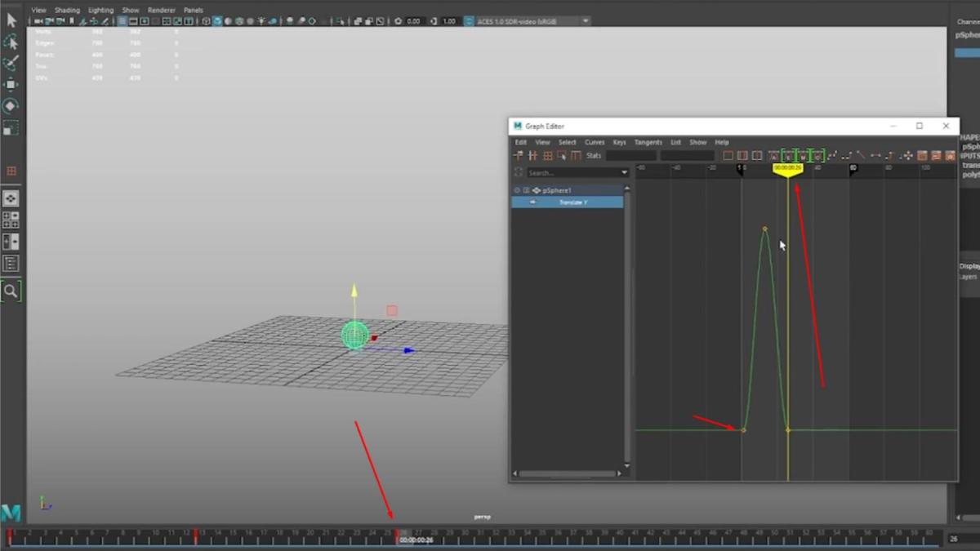Click the yellow current time marker in Graph Editor

point(788,168)
